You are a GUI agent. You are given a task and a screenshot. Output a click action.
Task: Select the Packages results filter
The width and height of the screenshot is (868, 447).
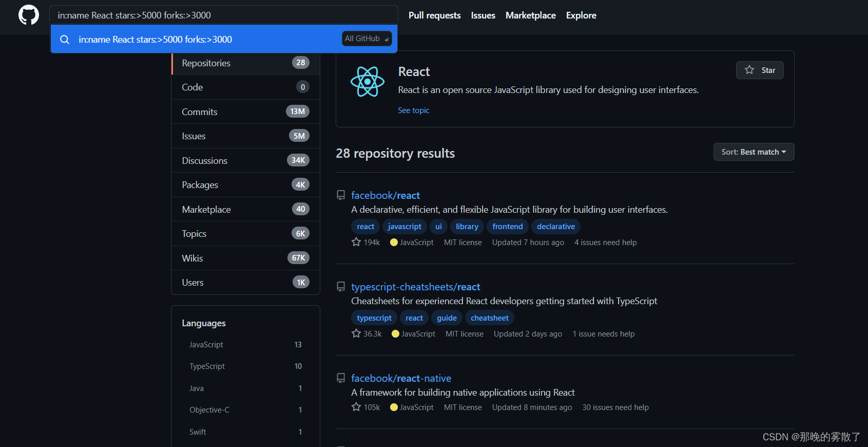246,185
